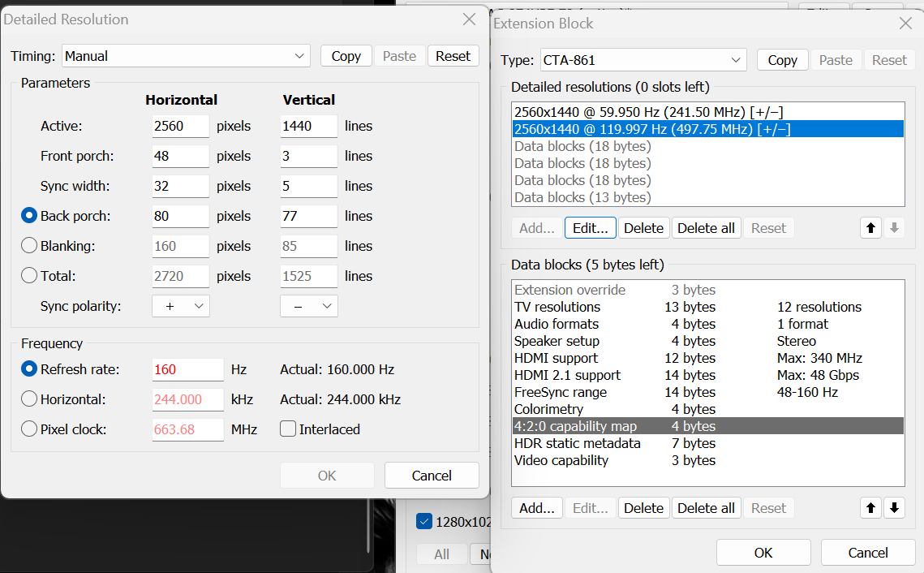Click Edit... for detailed resolutions
Image resolution: width=924 pixels, height=573 pixels.
click(x=590, y=228)
